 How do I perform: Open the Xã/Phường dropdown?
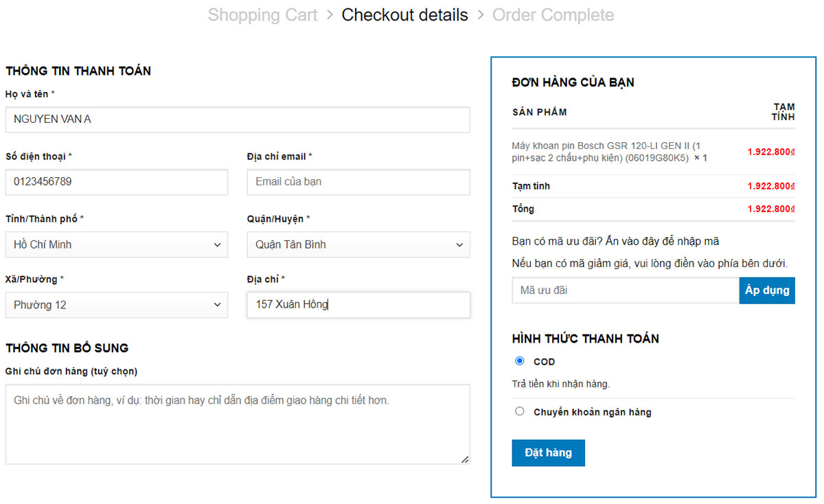[117, 305]
